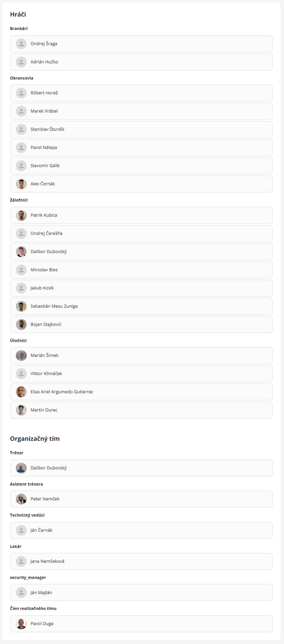Image resolution: width=284 pixels, height=644 pixels.
Task: Click Sebastián Mezu Zuniga's photo thumbnail
Action: [x=21, y=306]
